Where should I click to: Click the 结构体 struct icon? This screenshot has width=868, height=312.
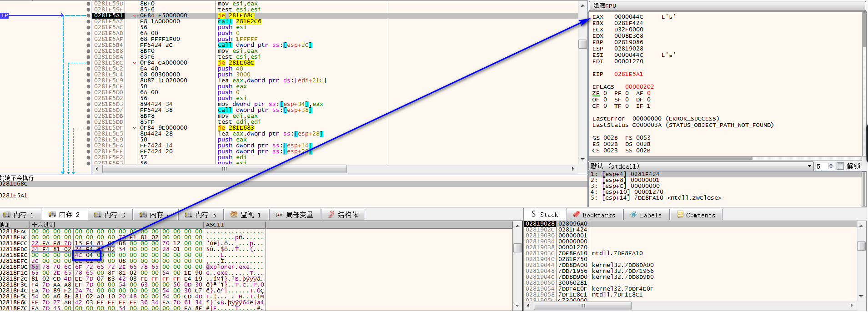tap(331, 215)
